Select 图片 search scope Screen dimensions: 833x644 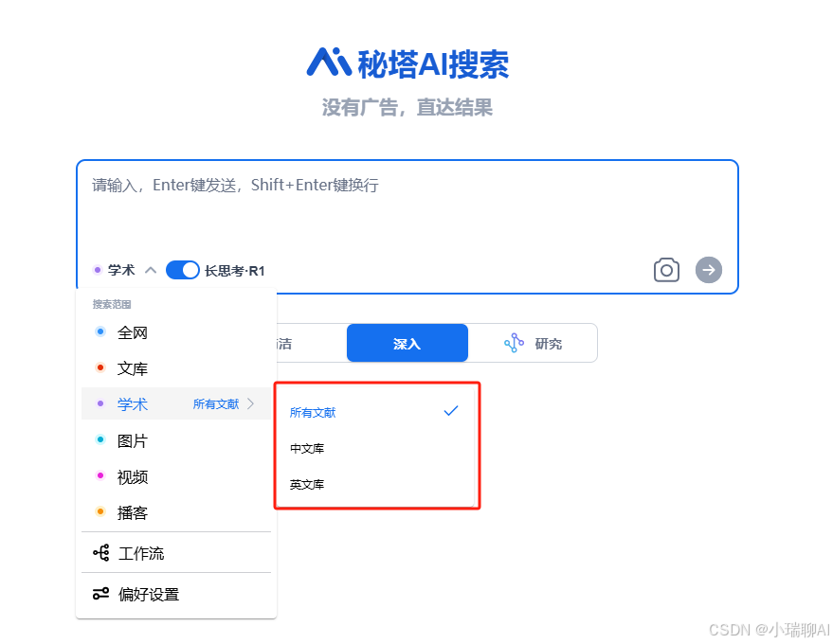(x=176, y=440)
